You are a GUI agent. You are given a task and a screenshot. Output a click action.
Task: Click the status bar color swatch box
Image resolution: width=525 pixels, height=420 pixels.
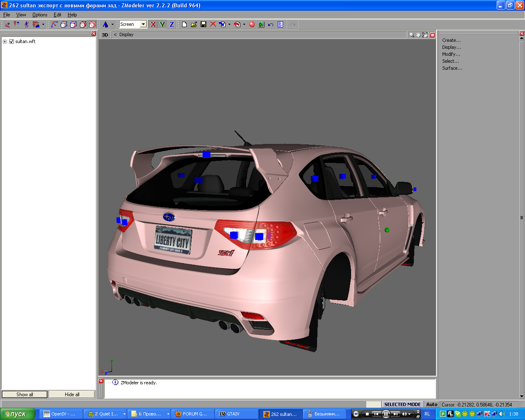(373, 404)
